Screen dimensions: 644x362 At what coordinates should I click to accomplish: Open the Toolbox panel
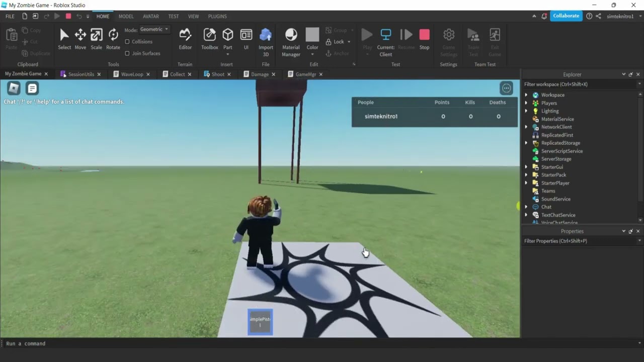click(210, 39)
